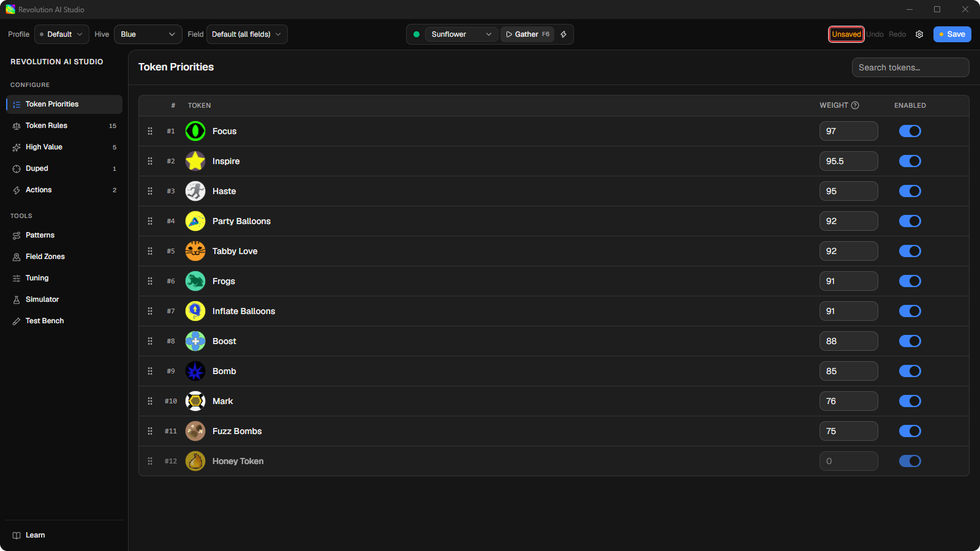Click the Inflate Balloons token icon

click(x=195, y=311)
